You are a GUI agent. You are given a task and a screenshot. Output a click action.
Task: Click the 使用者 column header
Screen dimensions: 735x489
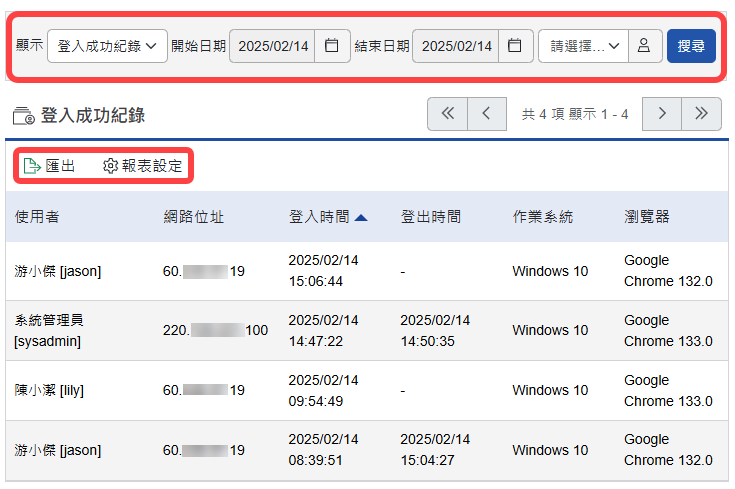coord(37,217)
